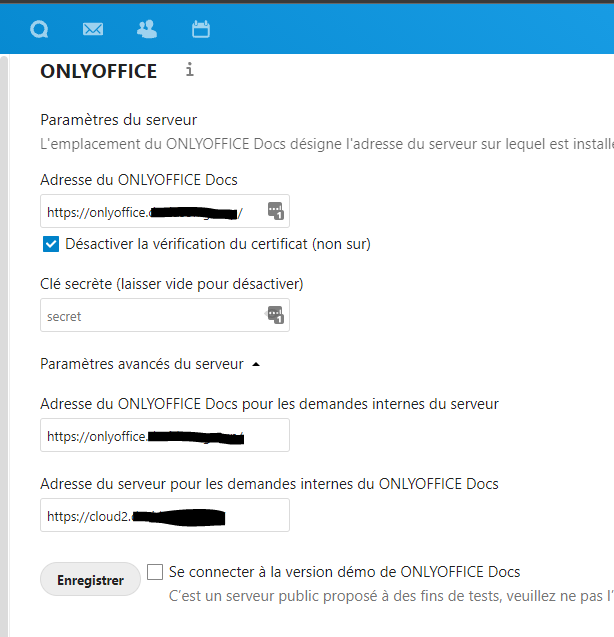The image size is (614, 637).
Task: Click the Paramètres du serveur heading
Action: point(119,120)
